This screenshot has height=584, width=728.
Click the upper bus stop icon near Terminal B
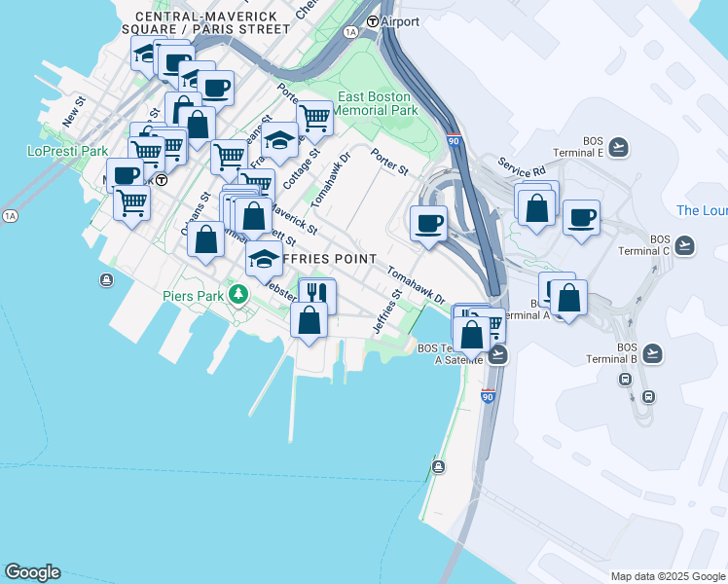click(x=626, y=380)
